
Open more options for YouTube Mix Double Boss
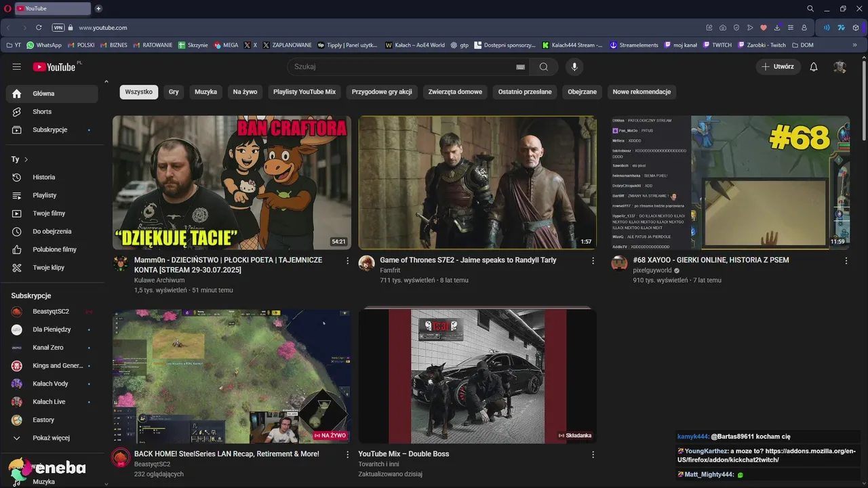click(x=593, y=455)
